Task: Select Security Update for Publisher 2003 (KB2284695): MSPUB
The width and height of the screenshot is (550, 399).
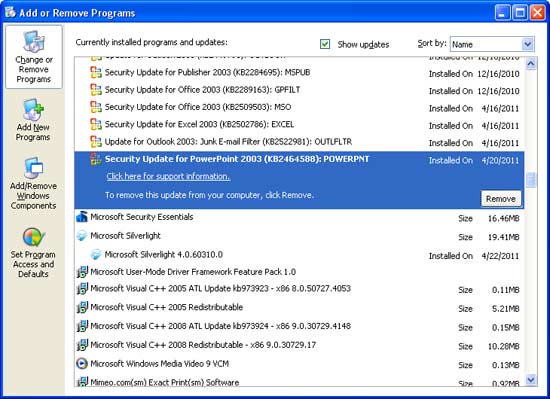Action: pos(207,72)
